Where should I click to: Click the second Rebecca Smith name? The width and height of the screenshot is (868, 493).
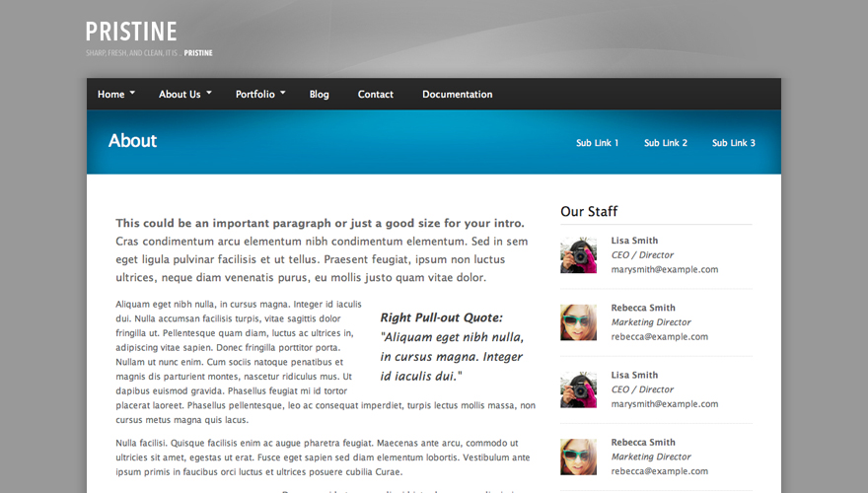click(643, 442)
